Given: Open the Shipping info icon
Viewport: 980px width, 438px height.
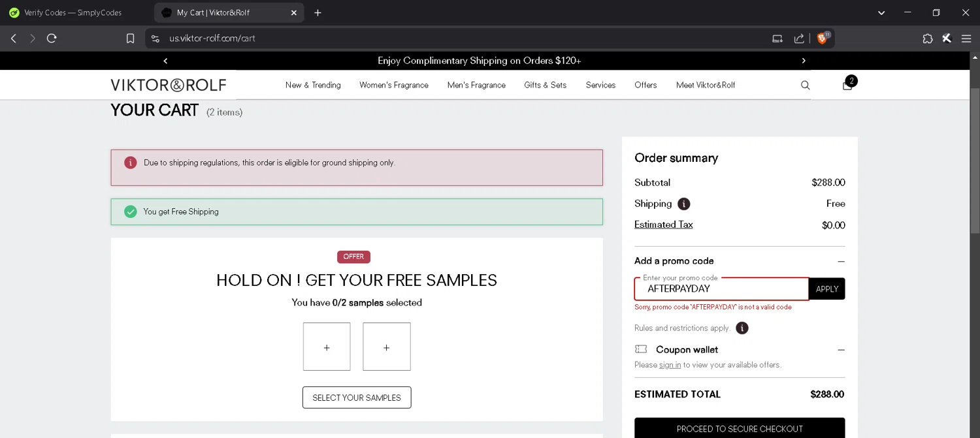Looking at the screenshot, I should tap(683, 204).
